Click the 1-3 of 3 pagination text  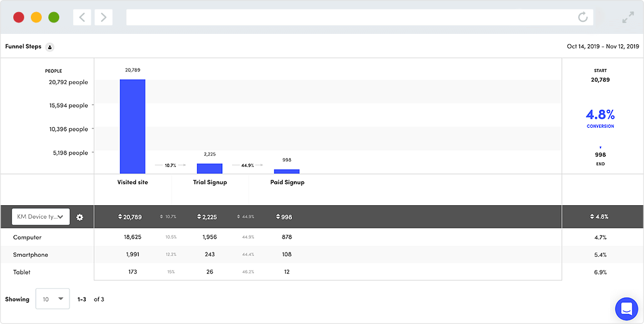[91, 299]
